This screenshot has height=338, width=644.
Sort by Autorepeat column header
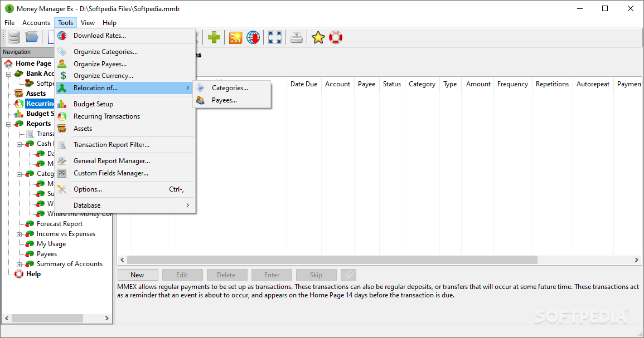(x=593, y=84)
